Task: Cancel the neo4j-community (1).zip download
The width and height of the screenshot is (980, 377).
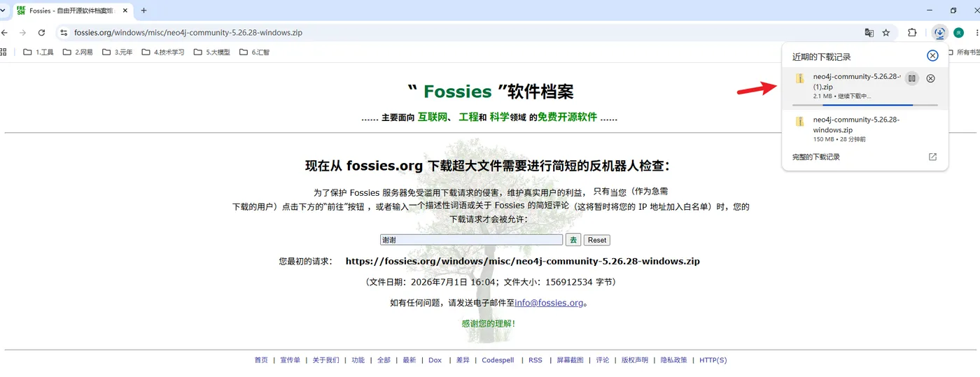Action: [x=930, y=78]
